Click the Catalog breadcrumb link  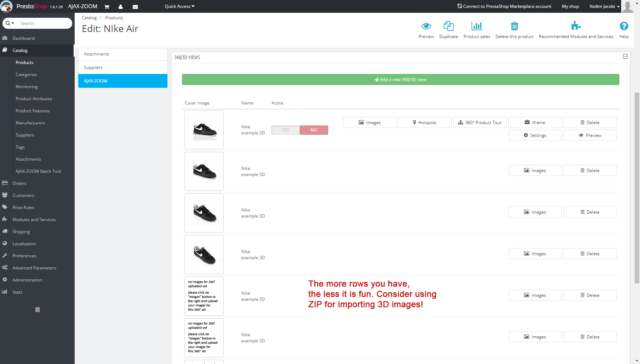(x=89, y=18)
